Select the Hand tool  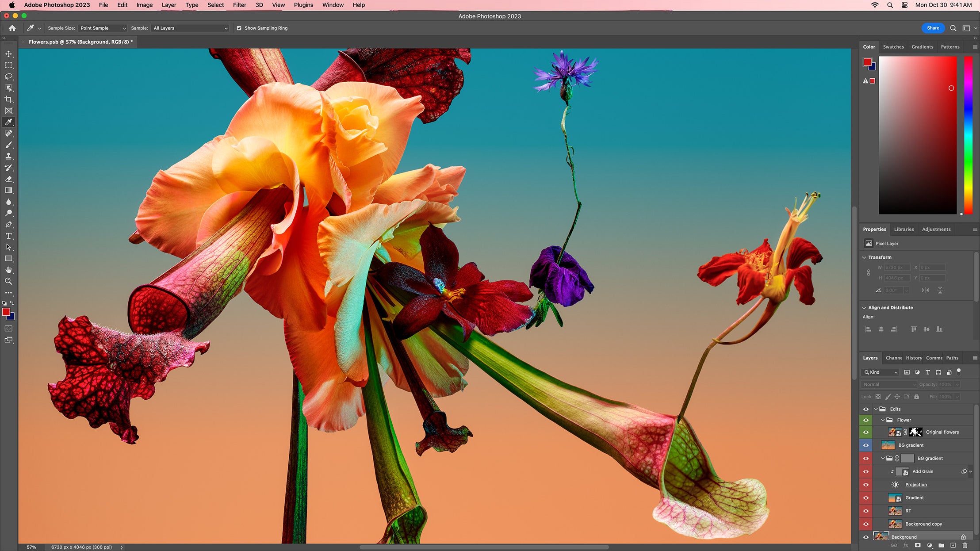[x=8, y=270]
